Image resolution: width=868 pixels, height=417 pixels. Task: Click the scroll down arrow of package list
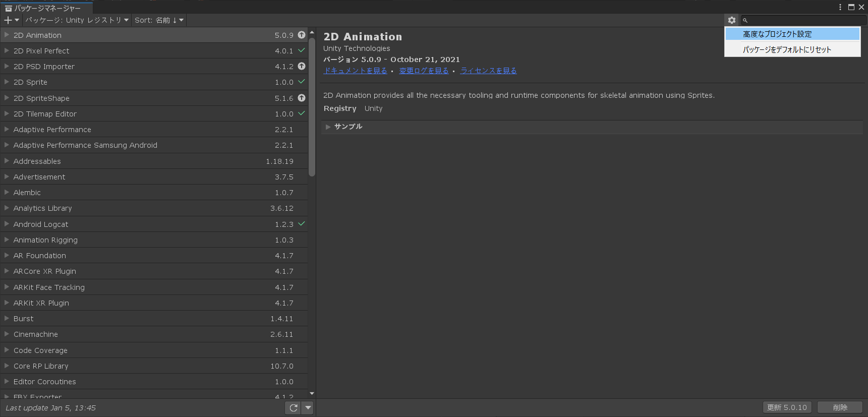[x=312, y=393]
